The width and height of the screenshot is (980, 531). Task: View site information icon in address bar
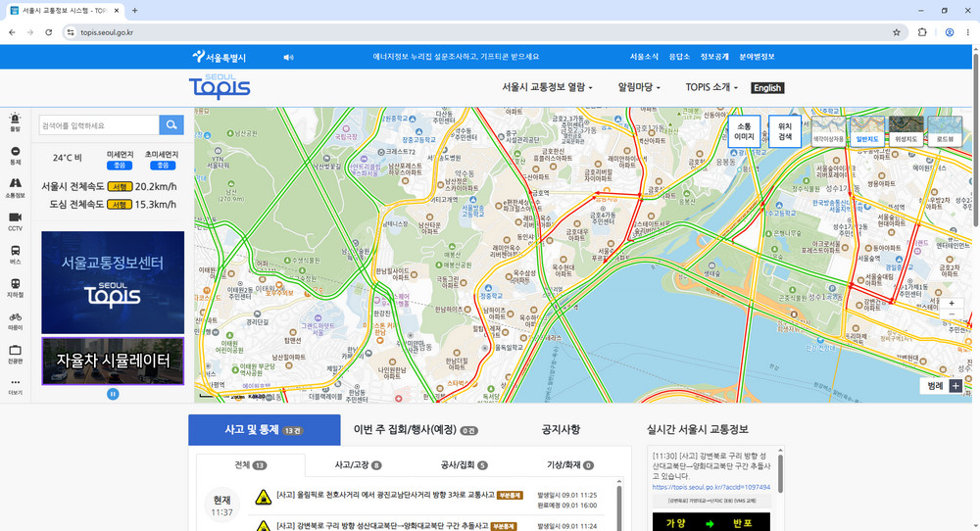coord(71,32)
